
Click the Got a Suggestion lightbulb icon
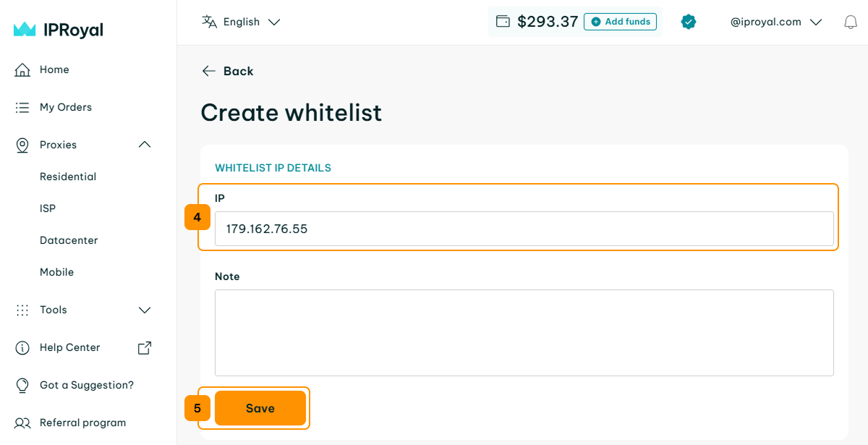click(23, 385)
